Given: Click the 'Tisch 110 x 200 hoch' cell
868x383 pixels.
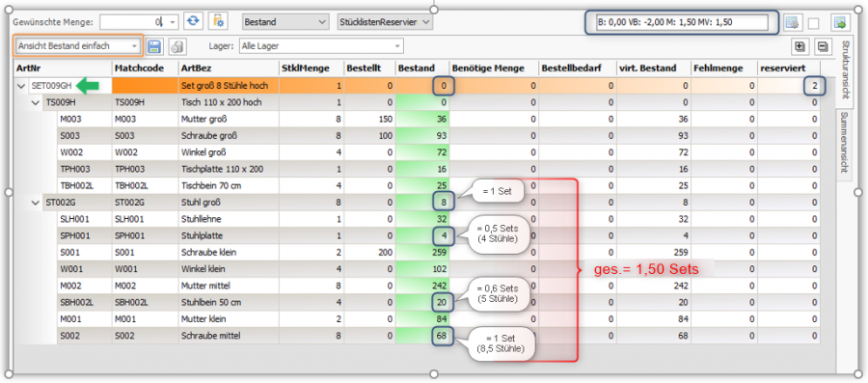Looking at the screenshot, I should point(229,102).
